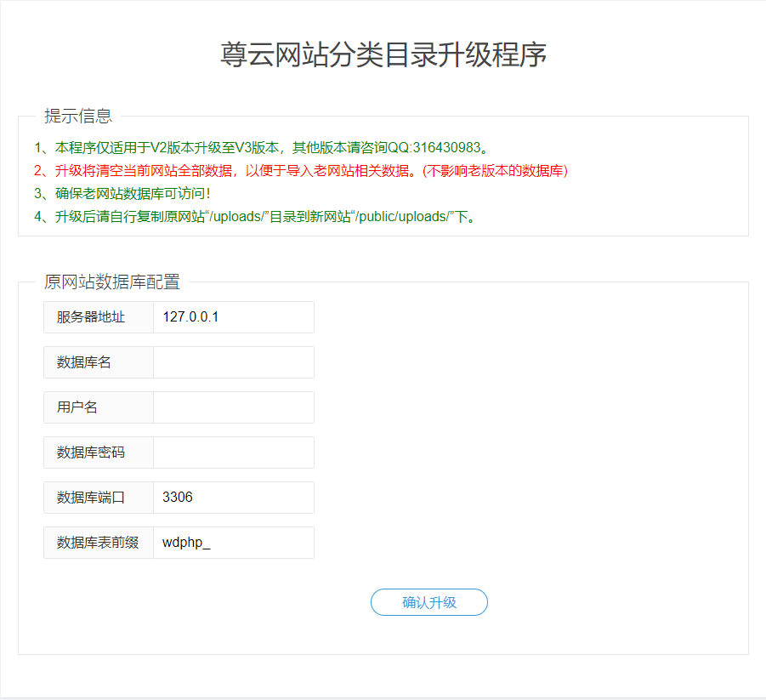Focus the 服务器地址 input field

[234, 317]
